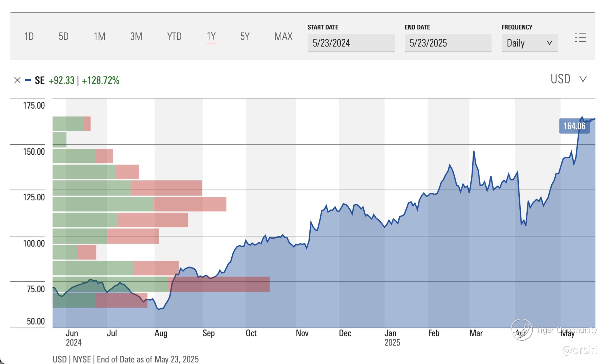The image size is (610, 364).
Task: Switch to 1M range
Action: [x=99, y=37]
